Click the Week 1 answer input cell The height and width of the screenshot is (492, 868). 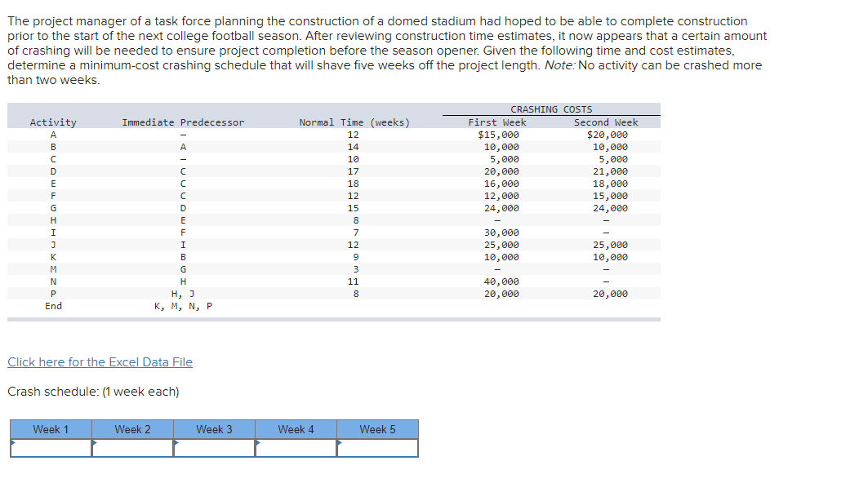(51, 448)
